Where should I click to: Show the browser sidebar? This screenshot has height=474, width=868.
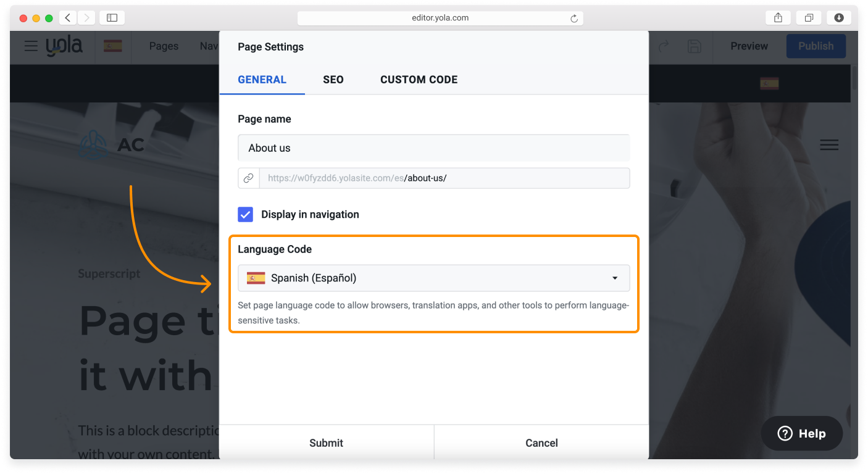tap(112, 18)
